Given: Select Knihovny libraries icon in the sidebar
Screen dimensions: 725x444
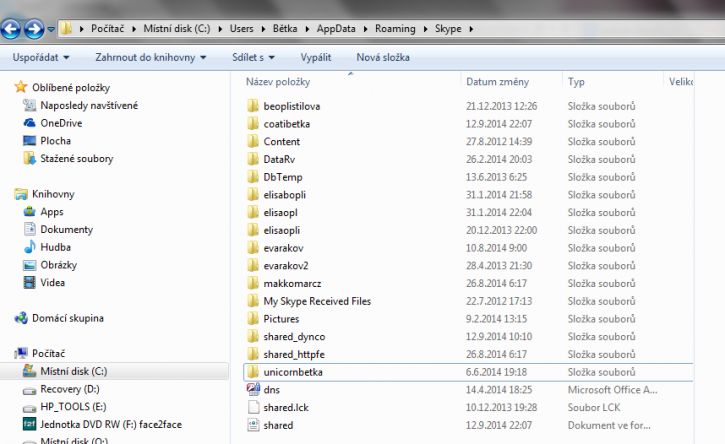Looking at the screenshot, I should click(x=20, y=194).
